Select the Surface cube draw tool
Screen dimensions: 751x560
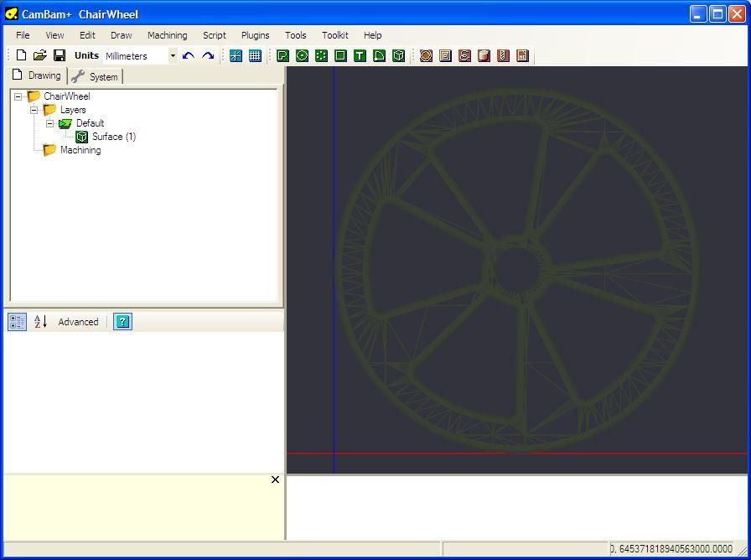[398, 55]
